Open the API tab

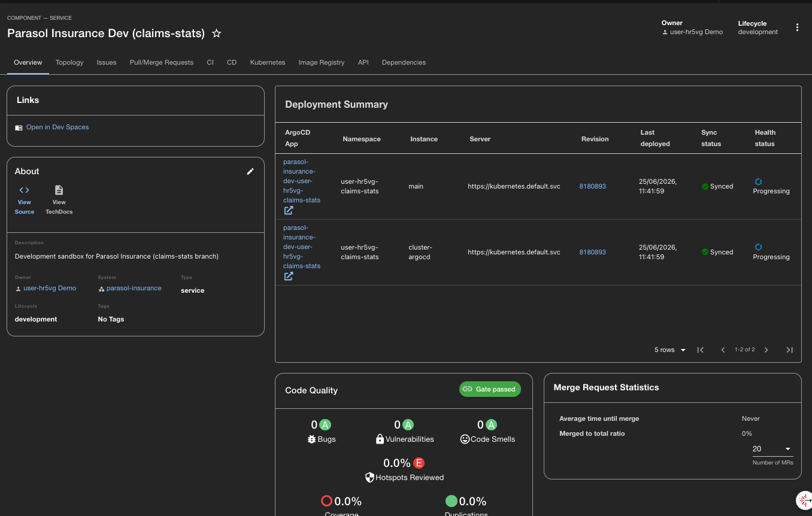363,62
